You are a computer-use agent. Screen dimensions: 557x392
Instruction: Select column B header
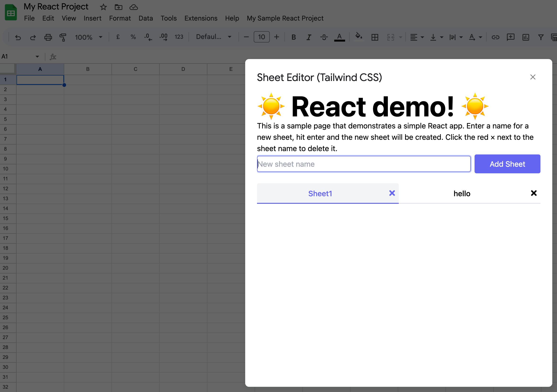tap(88, 69)
